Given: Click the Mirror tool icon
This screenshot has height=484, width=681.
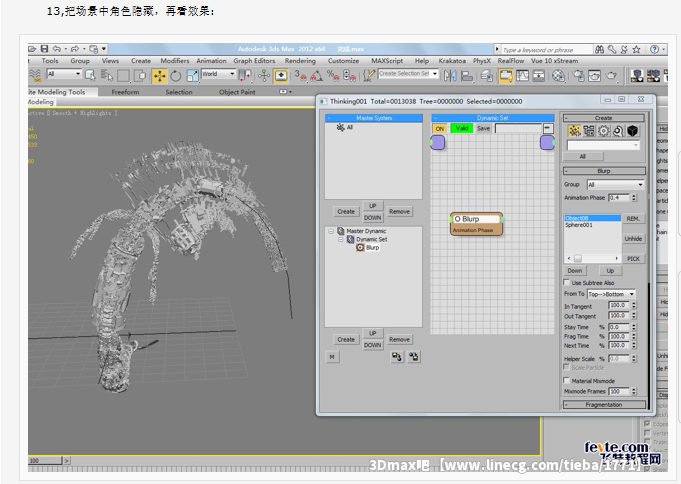Looking at the screenshot, I should pos(450,76).
